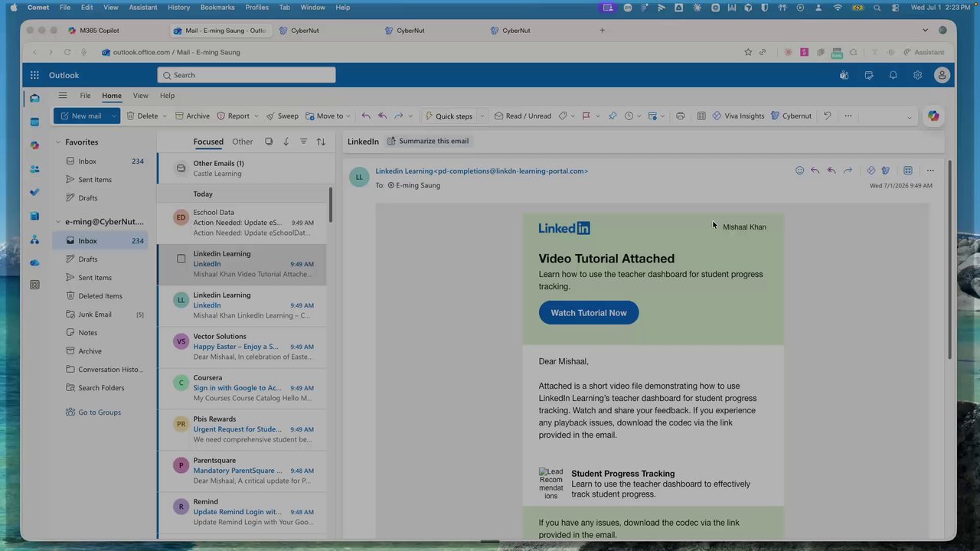
Task: Click the Outlook search box
Action: click(247, 75)
